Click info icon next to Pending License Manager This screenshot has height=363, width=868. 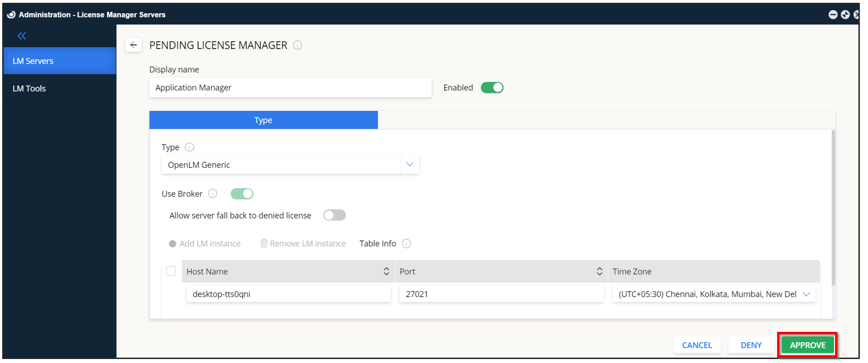pyautogui.click(x=297, y=46)
